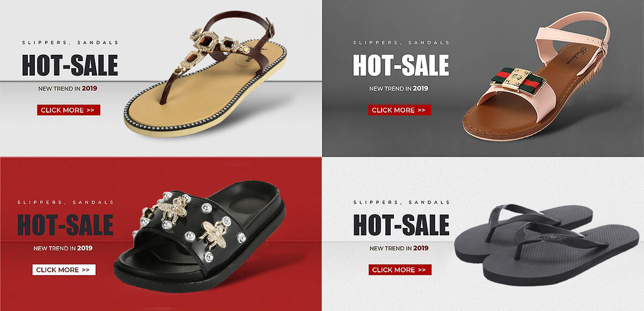
Task: Select the pink strap sandal with bow
Action: coord(537,80)
